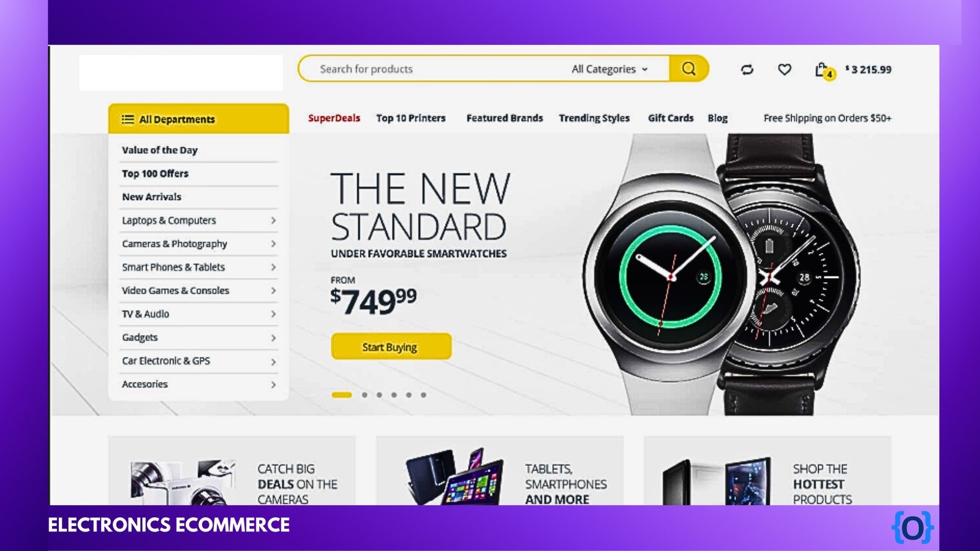
Task: Select the last carousel slide dot
Action: (423, 395)
